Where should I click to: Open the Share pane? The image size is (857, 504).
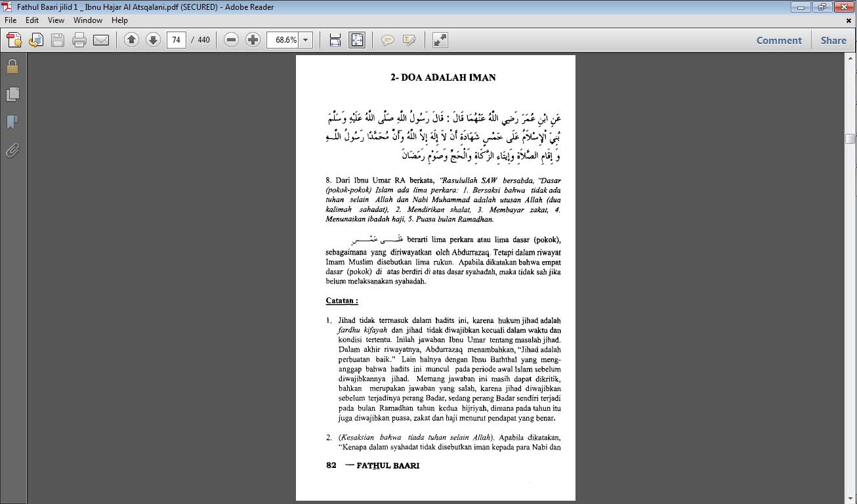click(x=833, y=39)
